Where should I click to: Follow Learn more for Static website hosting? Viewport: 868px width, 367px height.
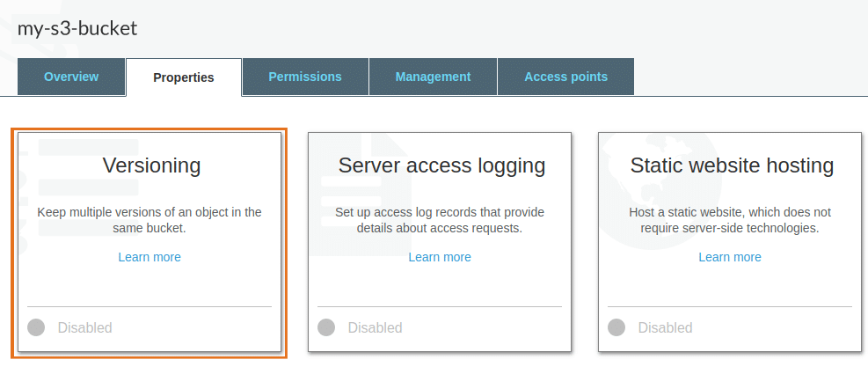(x=730, y=257)
